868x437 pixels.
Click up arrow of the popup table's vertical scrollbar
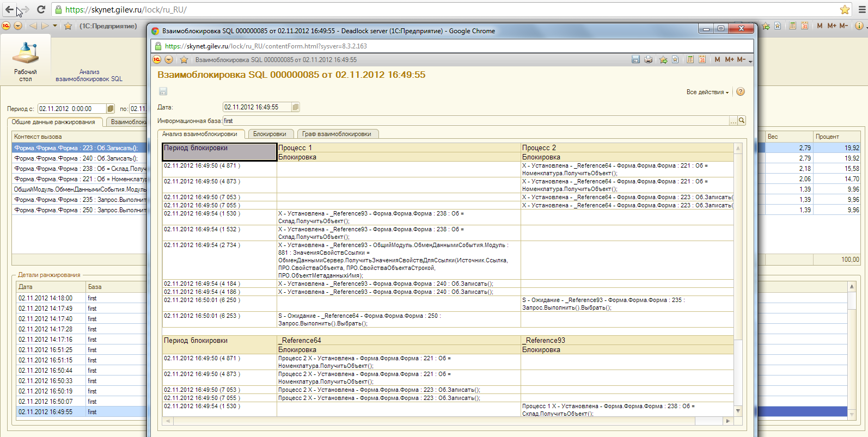[x=738, y=148]
